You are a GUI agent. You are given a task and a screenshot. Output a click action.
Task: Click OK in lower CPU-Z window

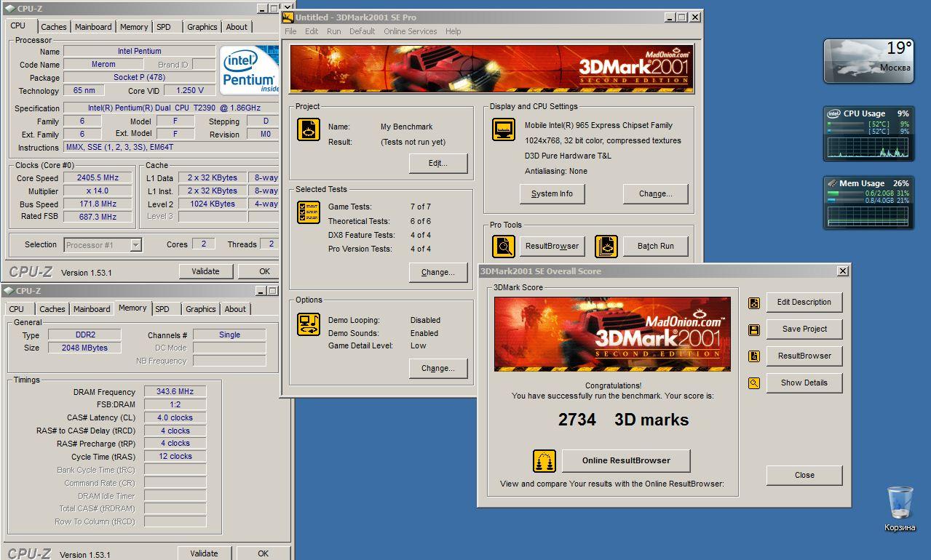click(x=263, y=553)
